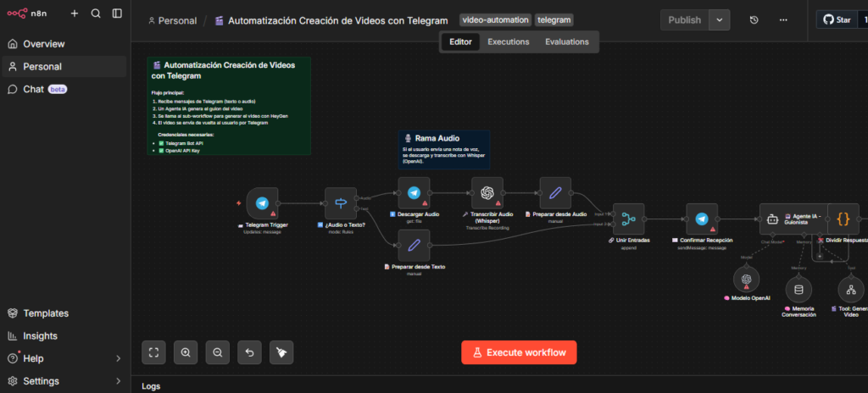This screenshot has width=868, height=393.
Task: Click Execute workflow button
Action: click(519, 352)
